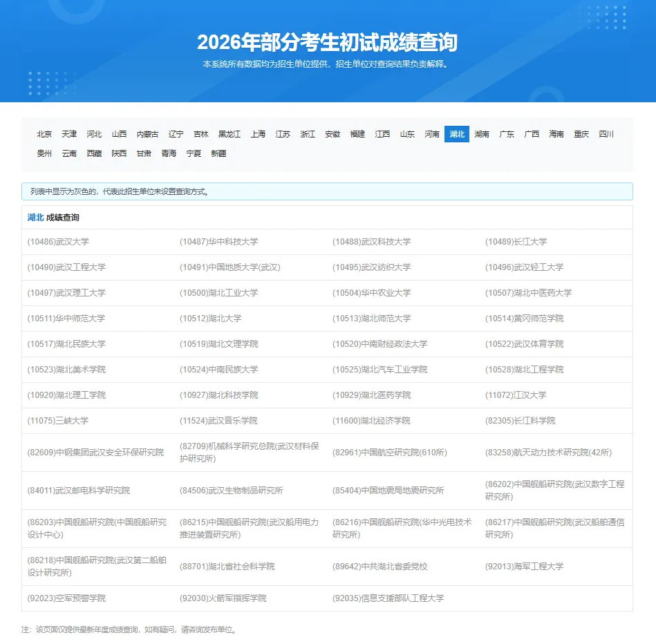The image size is (656, 644).
Task: Switch to the 宁夏 tab
Action: (x=194, y=153)
